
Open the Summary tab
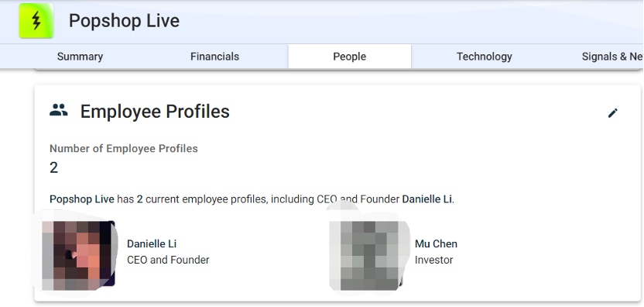[80, 57]
